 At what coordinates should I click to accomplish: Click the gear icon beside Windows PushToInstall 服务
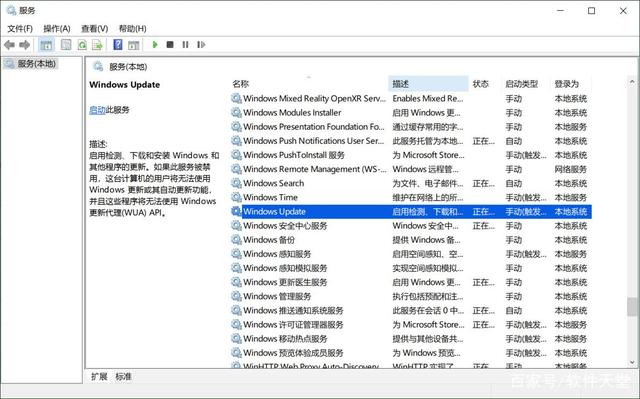pyautogui.click(x=236, y=155)
